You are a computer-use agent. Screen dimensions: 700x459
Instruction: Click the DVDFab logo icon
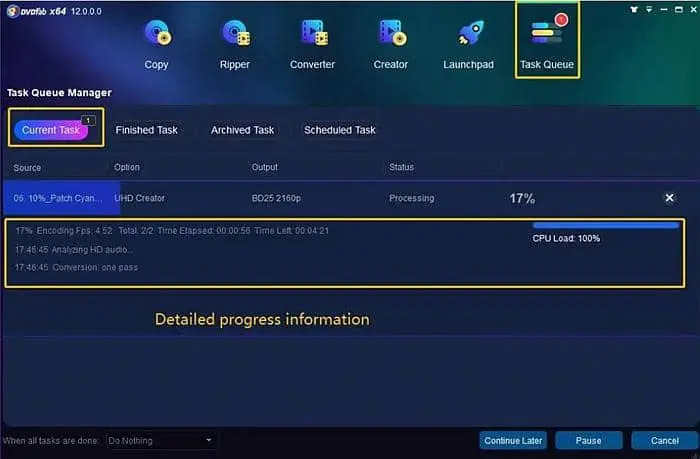(x=12, y=11)
